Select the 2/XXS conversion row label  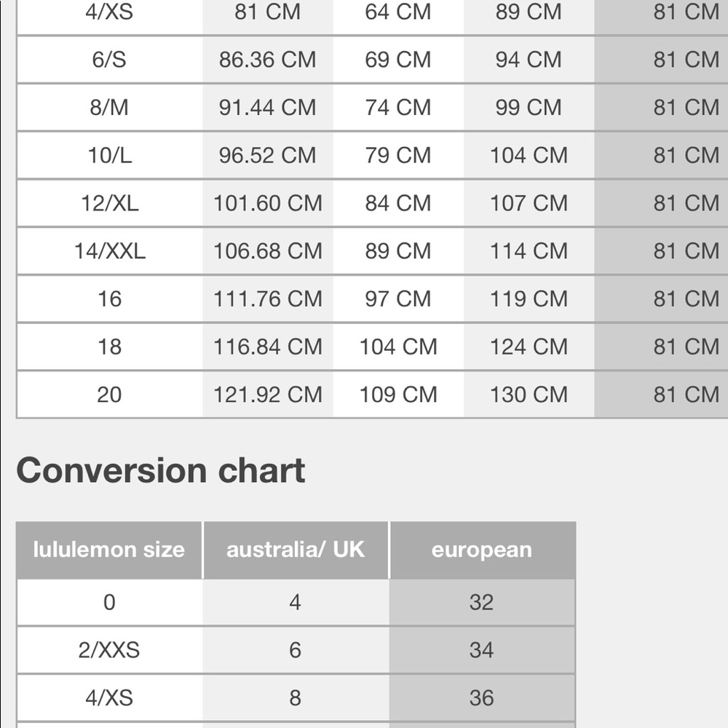[109, 650]
